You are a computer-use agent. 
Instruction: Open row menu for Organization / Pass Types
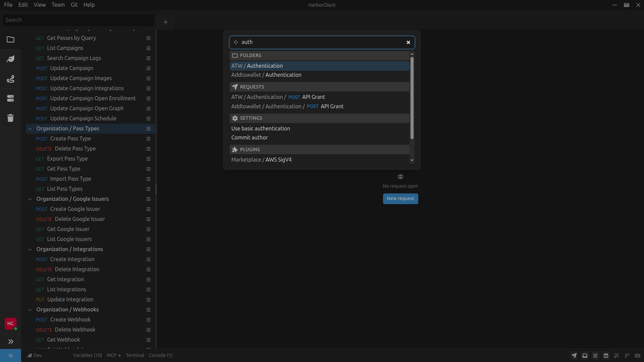(x=148, y=129)
